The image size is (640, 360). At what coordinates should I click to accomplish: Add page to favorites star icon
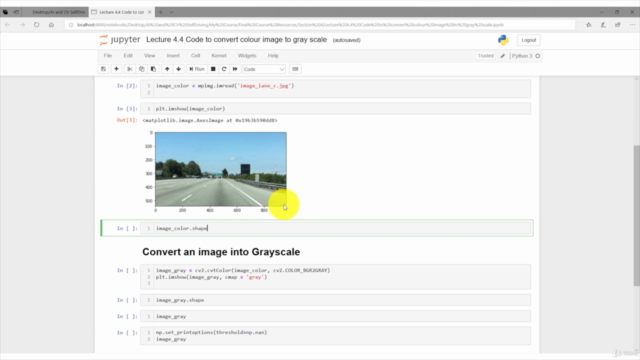[x=589, y=25]
